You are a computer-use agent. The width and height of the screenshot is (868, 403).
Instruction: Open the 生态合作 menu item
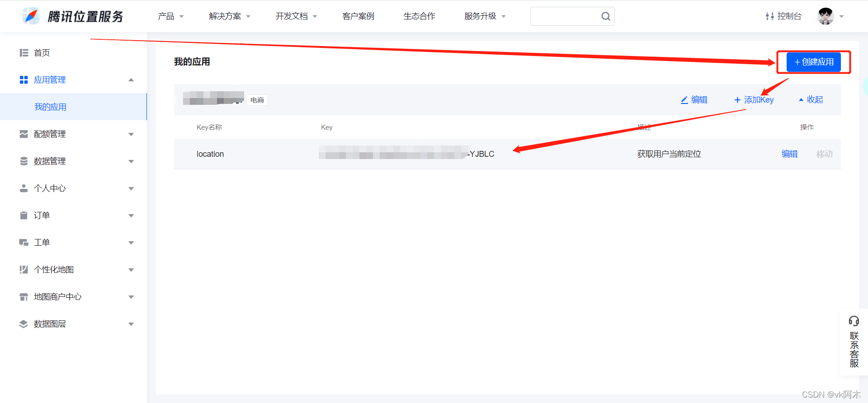pos(420,16)
